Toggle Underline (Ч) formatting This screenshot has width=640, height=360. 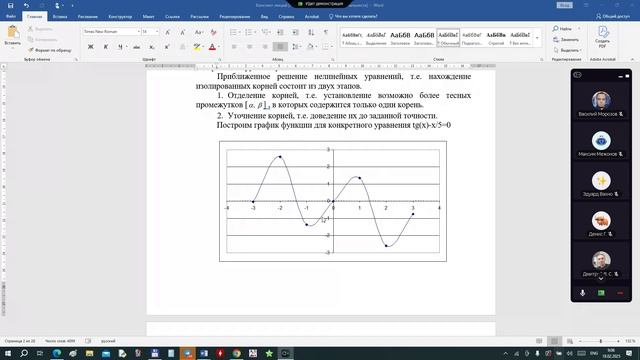click(x=120, y=47)
